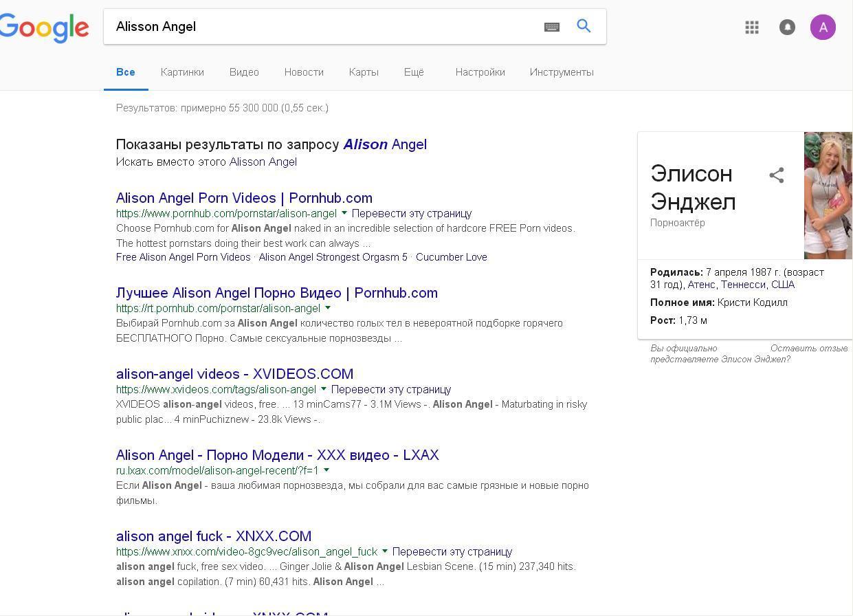
Task: Click the 'Оставить отзыв' feedback link
Action: click(808, 349)
